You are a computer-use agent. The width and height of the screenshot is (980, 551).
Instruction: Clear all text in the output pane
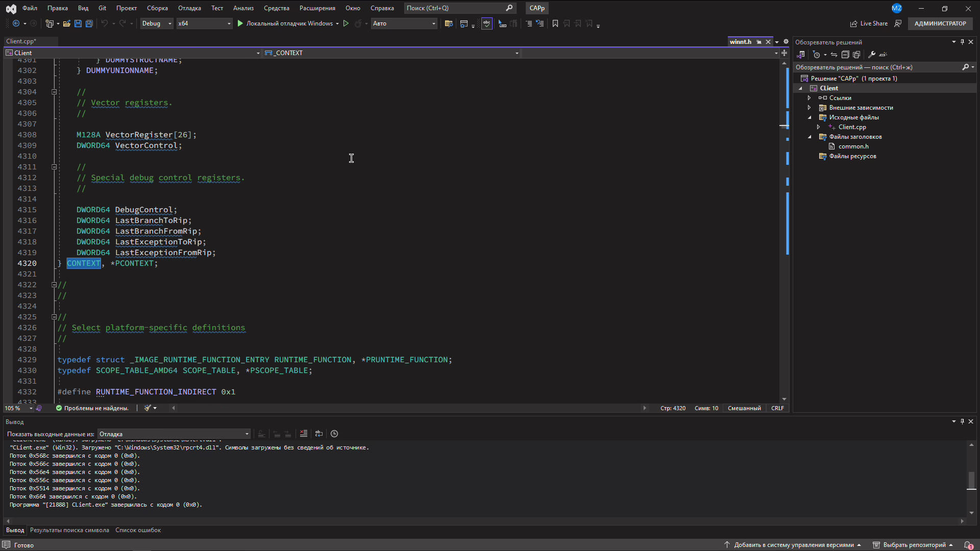[x=304, y=434]
